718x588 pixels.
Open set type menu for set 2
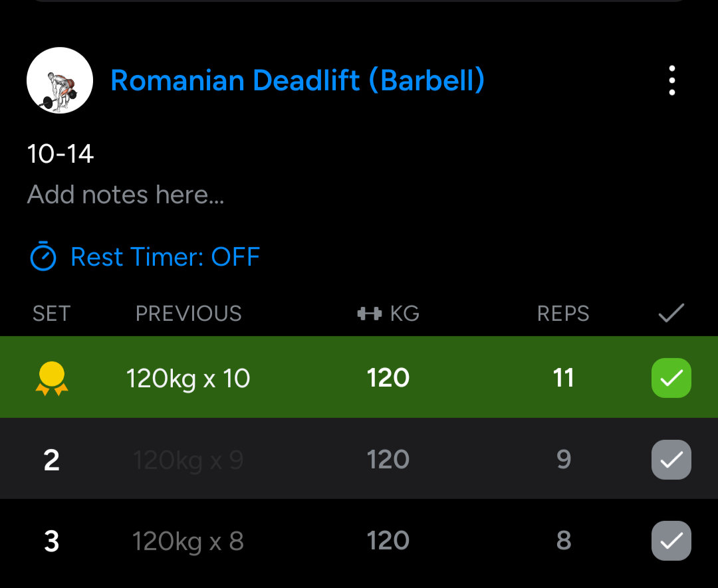52,460
